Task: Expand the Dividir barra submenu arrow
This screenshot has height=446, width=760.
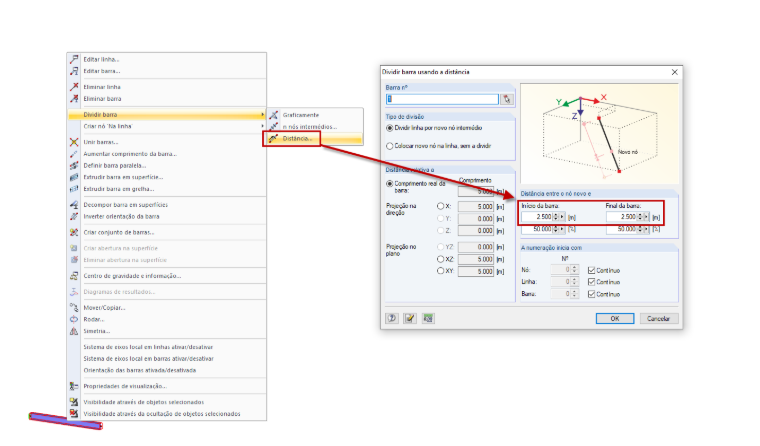Action: [262, 114]
